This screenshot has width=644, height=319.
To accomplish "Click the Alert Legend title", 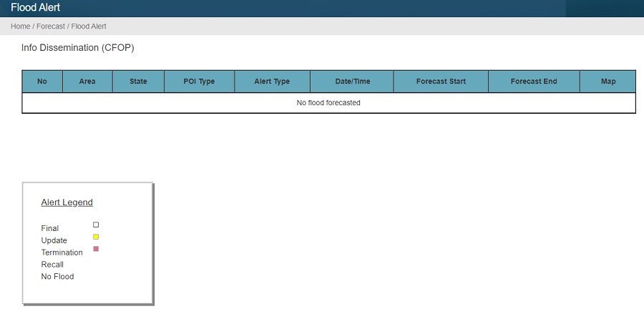I will pos(67,202).
